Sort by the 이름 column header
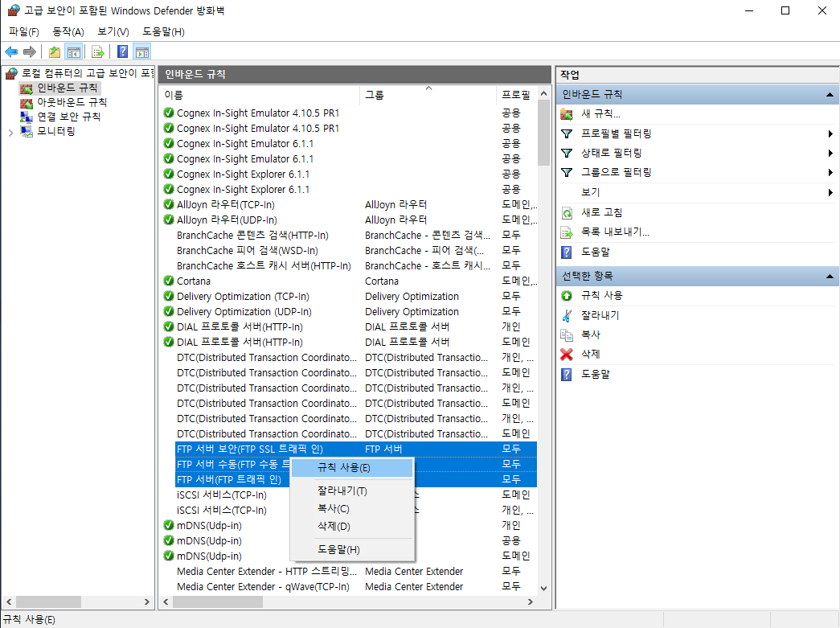This screenshot has height=628, width=840. (260, 95)
